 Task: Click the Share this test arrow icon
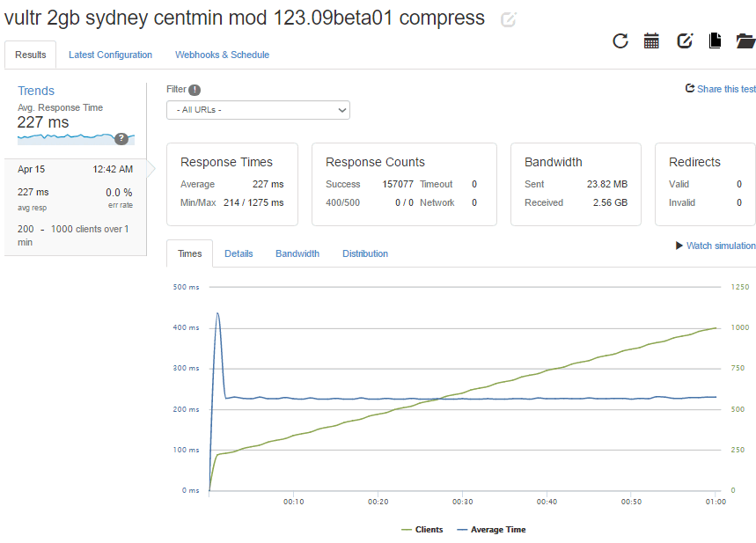click(x=690, y=88)
